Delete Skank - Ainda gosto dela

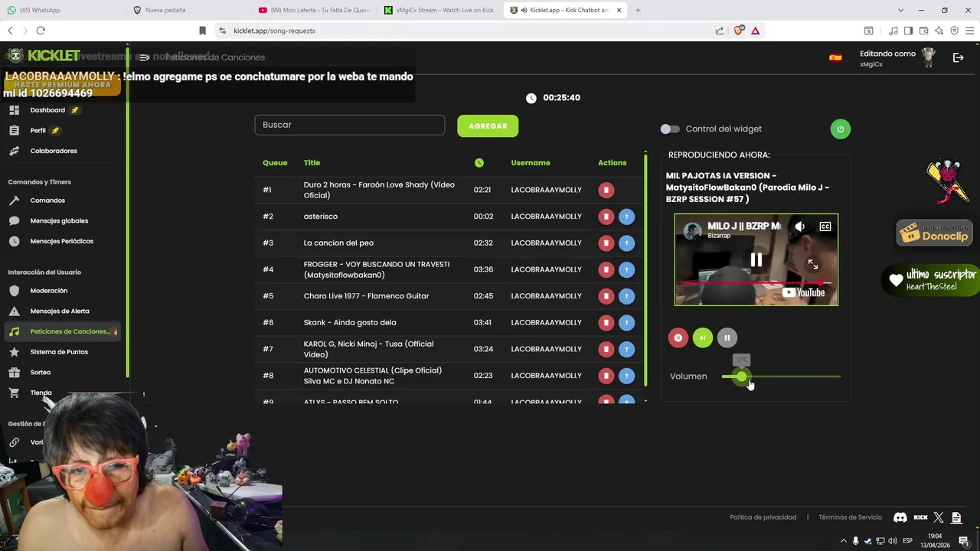[x=606, y=322]
